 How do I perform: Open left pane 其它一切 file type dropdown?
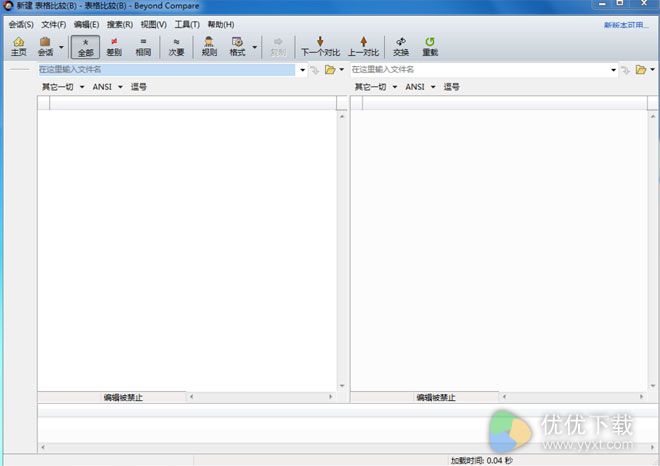pos(63,87)
